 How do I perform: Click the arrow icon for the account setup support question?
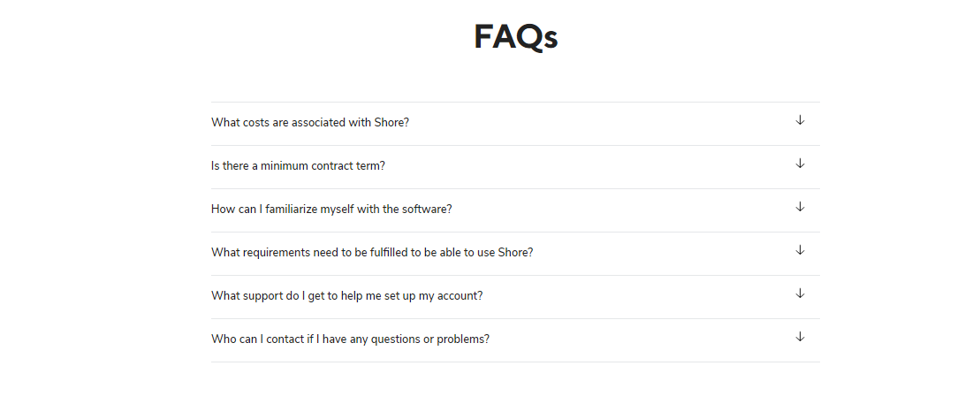point(800,293)
